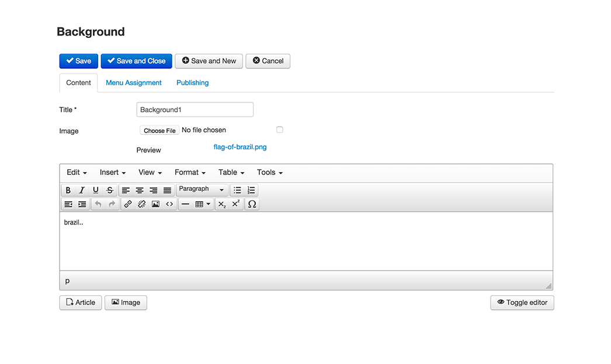Click Save and New
The image size is (611, 364).
point(209,61)
